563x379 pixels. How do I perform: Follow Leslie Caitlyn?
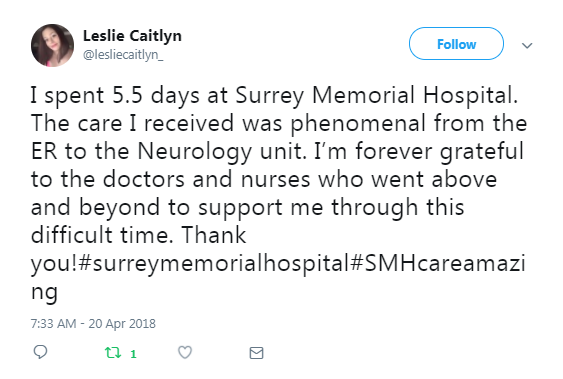[x=456, y=44]
